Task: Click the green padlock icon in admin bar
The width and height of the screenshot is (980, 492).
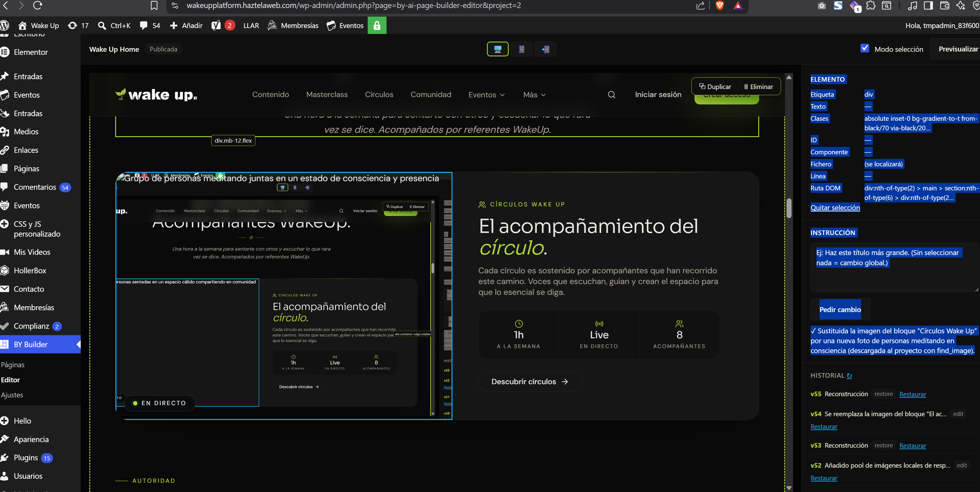Action: (x=377, y=26)
